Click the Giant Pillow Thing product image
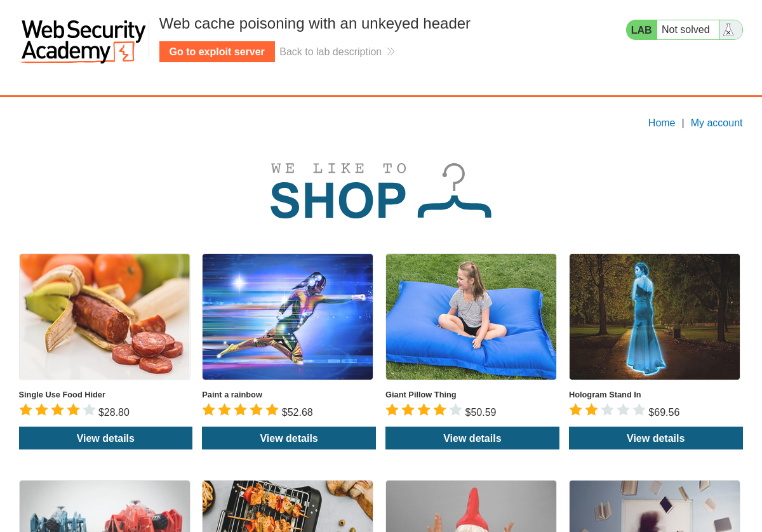The image size is (762, 532). coord(471,317)
